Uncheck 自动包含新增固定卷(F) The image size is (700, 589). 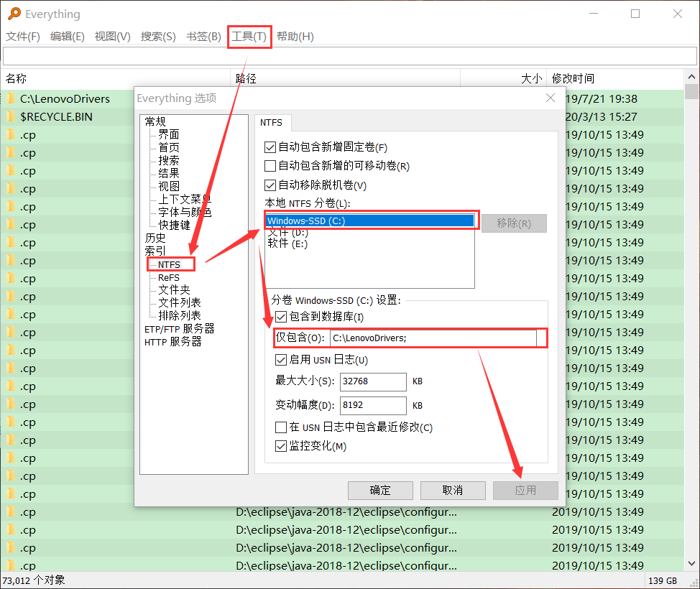pos(270,147)
